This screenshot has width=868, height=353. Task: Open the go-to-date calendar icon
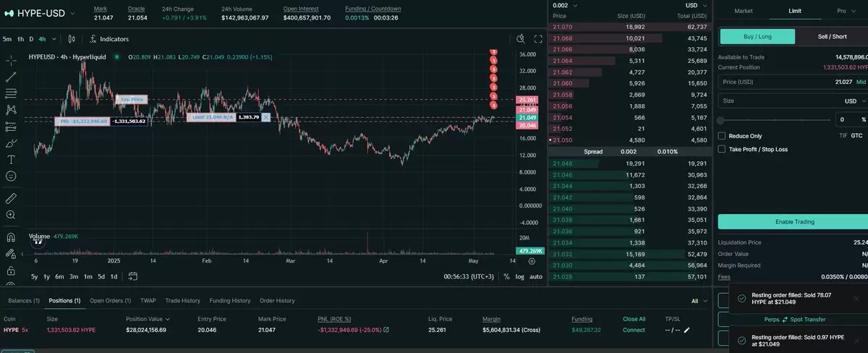point(133,276)
